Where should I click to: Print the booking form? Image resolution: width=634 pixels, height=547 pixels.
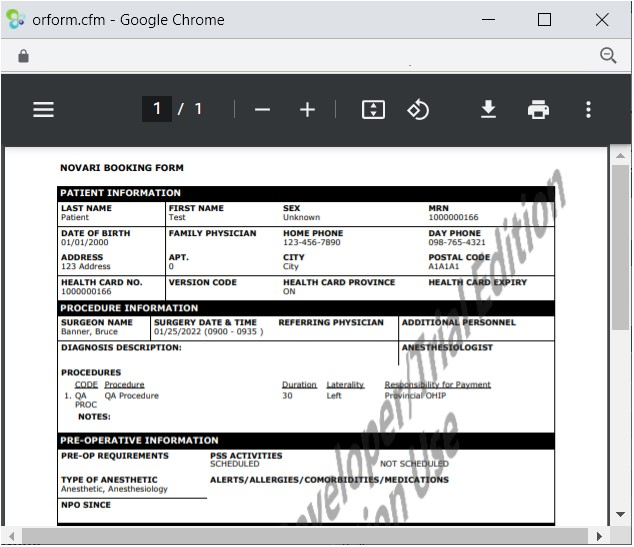(538, 109)
